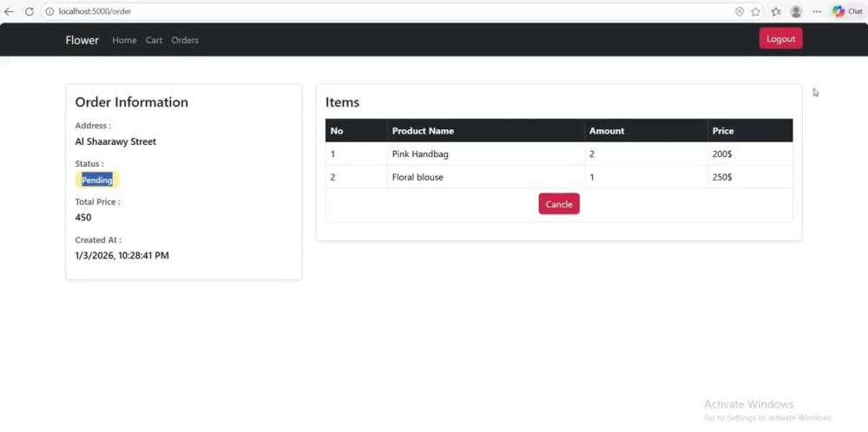Go back using the browser back arrow

click(9, 11)
